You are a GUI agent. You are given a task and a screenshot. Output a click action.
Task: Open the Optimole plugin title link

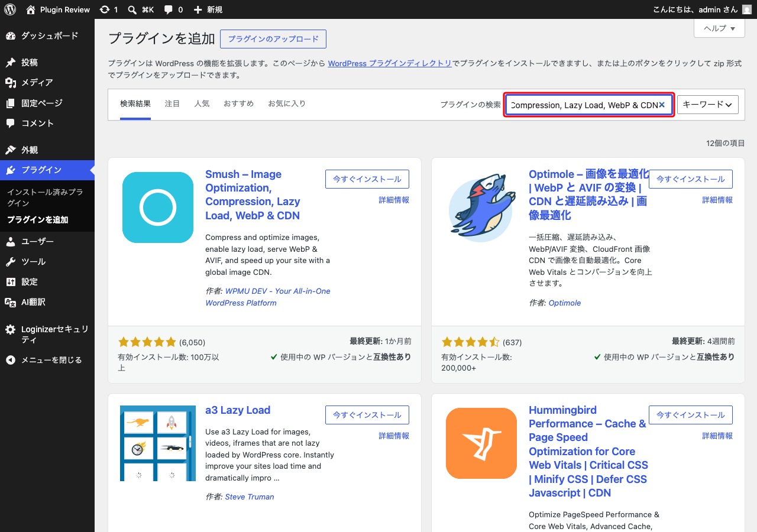click(588, 195)
